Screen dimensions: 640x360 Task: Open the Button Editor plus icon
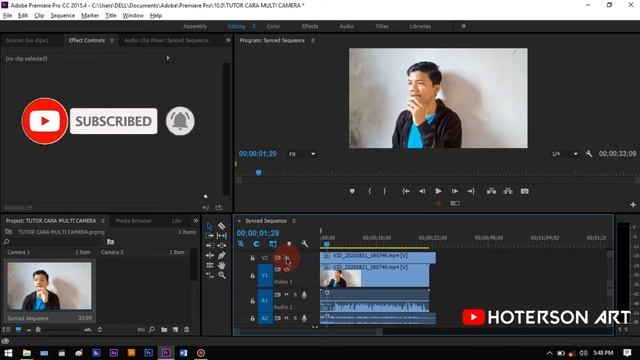[633, 204]
